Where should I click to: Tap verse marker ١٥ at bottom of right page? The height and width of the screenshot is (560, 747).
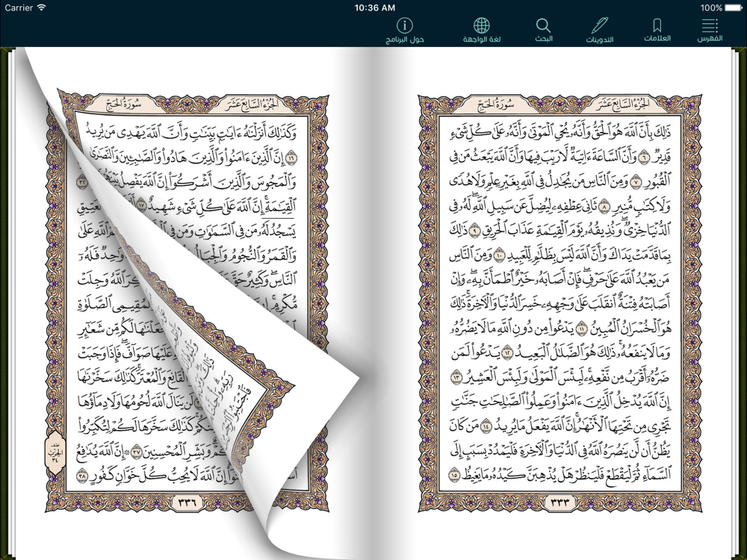pos(454,475)
